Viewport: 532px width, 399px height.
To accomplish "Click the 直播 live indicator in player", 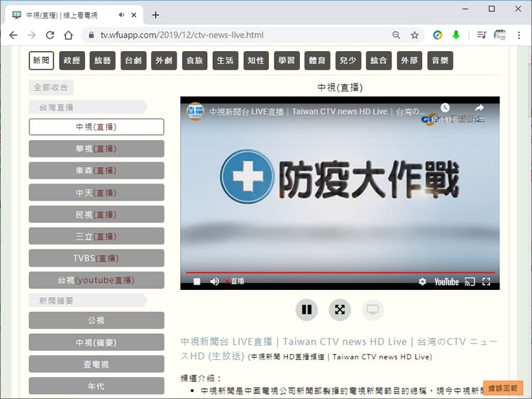I will (x=235, y=281).
